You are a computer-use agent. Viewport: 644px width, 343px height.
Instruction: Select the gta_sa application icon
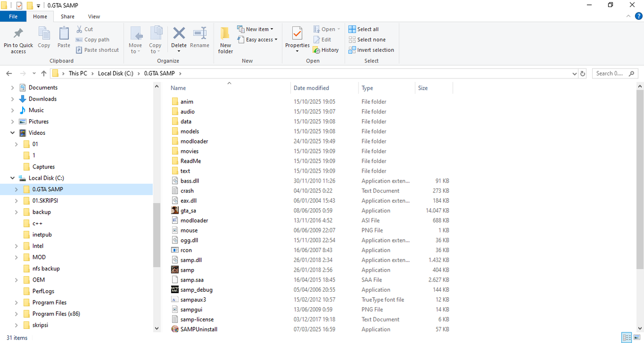coord(175,210)
